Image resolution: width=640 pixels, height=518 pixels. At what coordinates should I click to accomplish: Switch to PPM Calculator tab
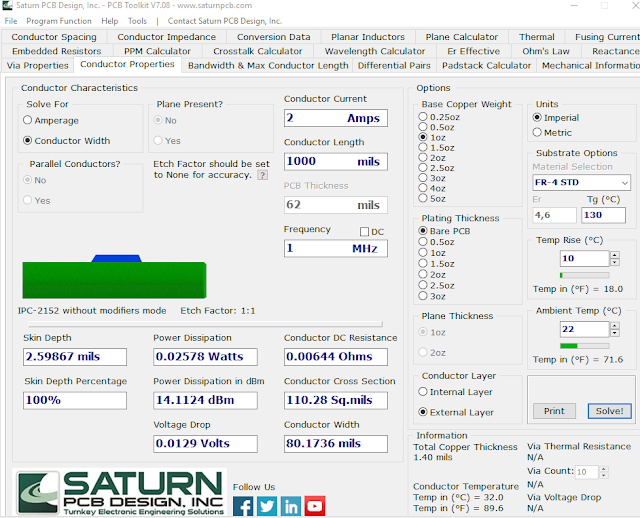point(157,51)
